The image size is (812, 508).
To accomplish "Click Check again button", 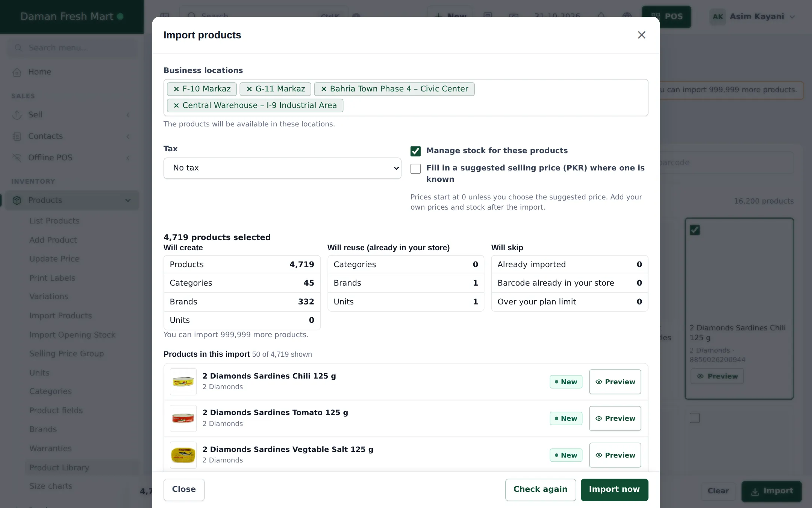I will tap(540, 490).
